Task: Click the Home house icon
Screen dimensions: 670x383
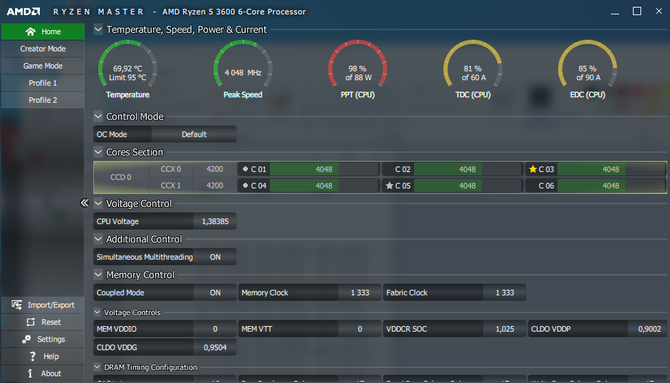Action: 30,32
